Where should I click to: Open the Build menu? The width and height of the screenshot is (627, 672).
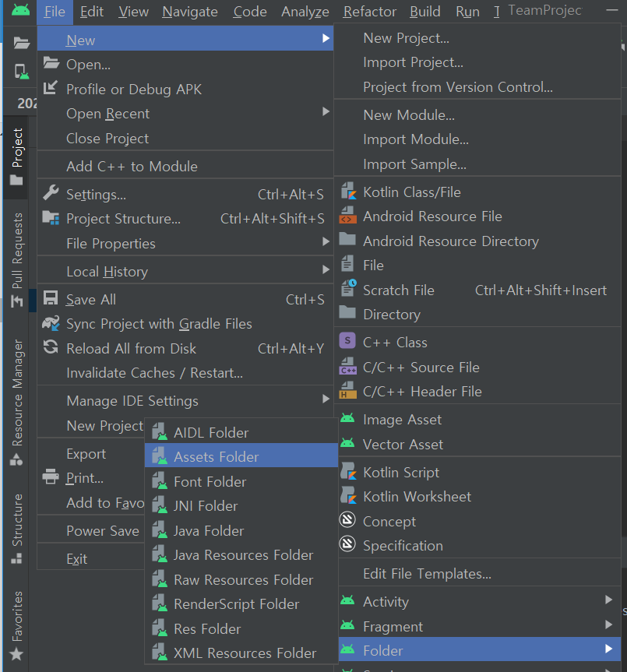click(x=425, y=12)
